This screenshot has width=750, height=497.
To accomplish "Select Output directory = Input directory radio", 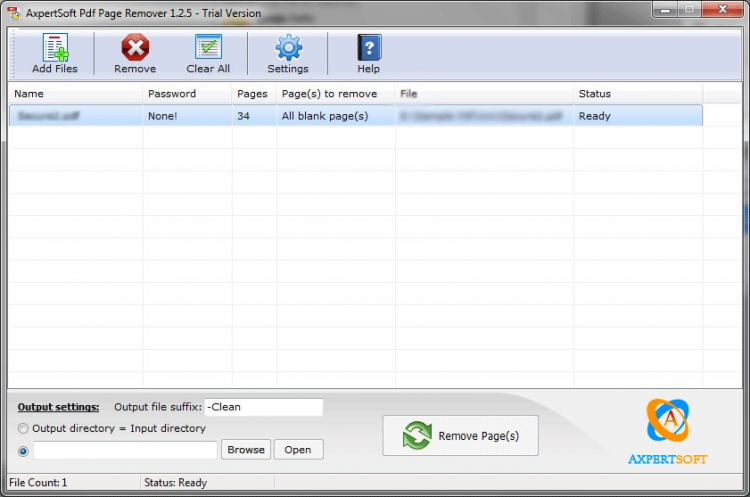I will click(x=23, y=429).
